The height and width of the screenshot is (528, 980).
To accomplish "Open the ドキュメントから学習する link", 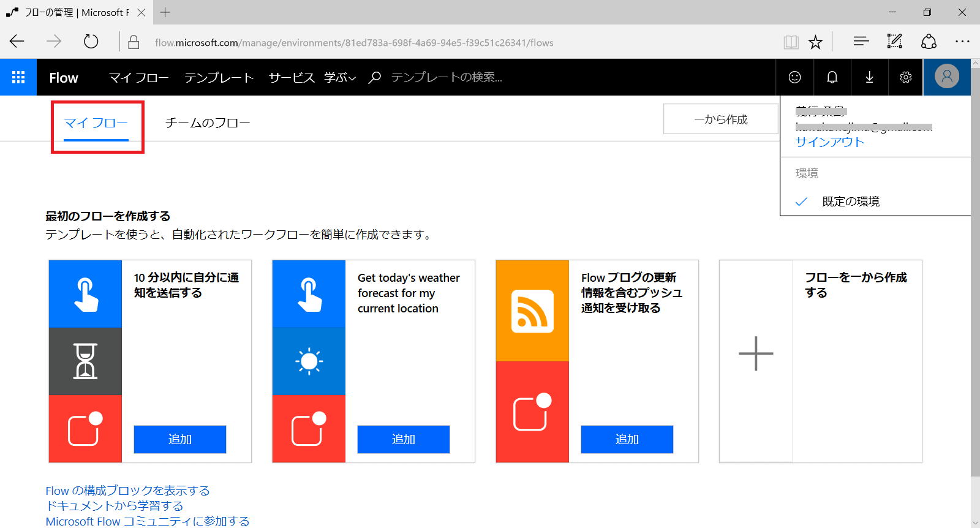I will point(115,506).
